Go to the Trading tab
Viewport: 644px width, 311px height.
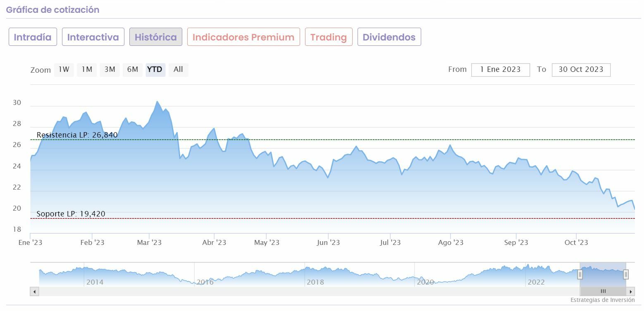tap(329, 37)
